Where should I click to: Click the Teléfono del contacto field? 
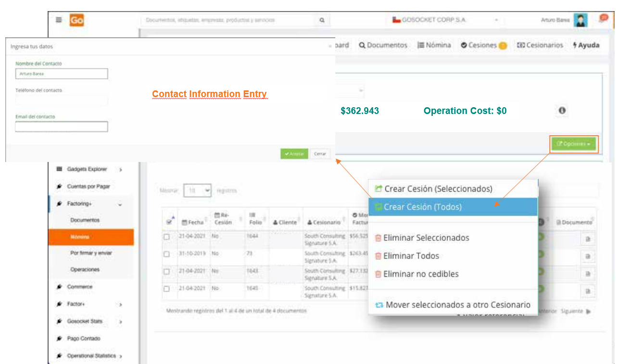(x=62, y=100)
